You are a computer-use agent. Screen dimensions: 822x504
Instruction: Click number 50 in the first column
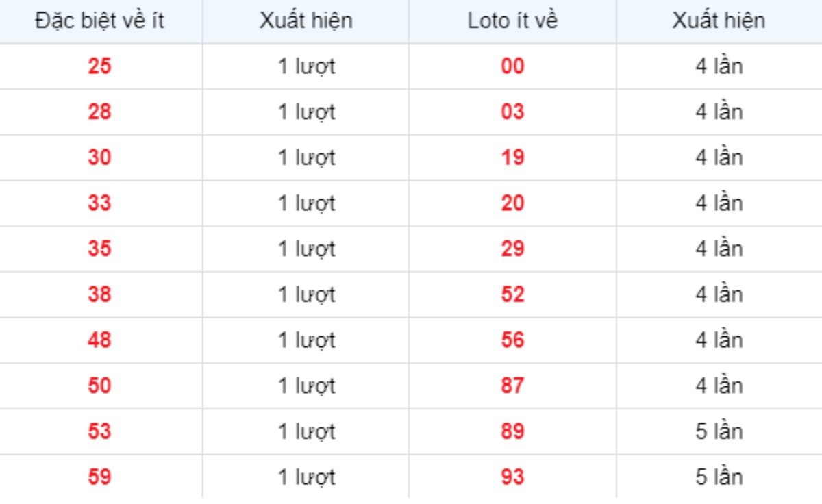tap(99, 386)
